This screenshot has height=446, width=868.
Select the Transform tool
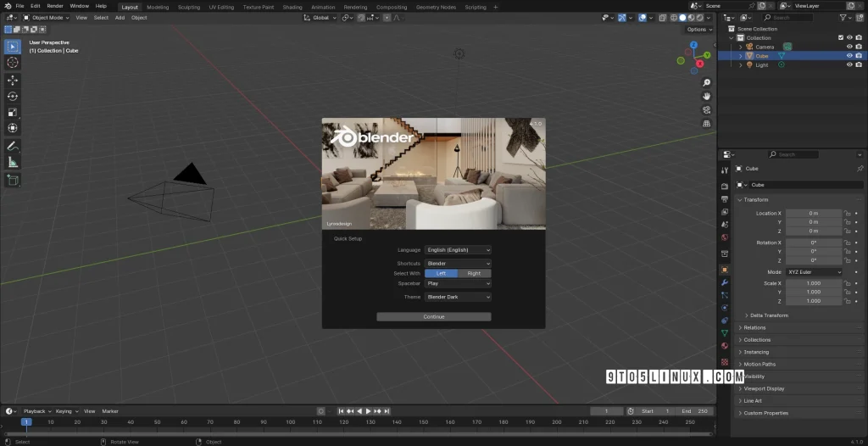pos(13,128)
